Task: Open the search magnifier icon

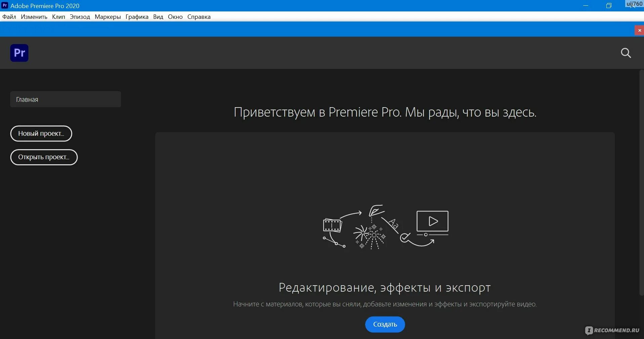Action: [626, 53]
